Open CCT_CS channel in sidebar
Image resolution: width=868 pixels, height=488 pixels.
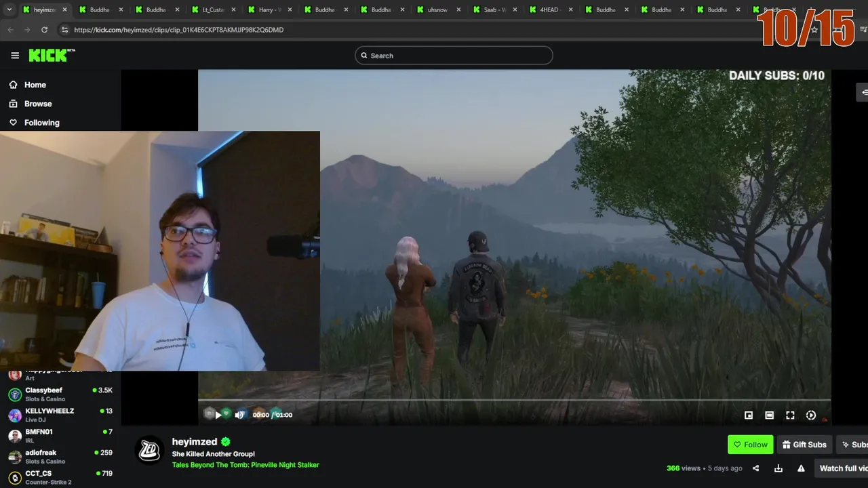point(60,477)
